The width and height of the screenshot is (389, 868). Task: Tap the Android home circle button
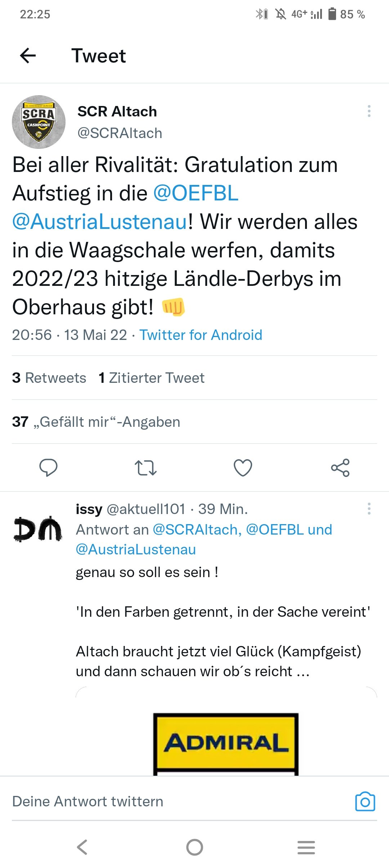(x=194, y=847)
